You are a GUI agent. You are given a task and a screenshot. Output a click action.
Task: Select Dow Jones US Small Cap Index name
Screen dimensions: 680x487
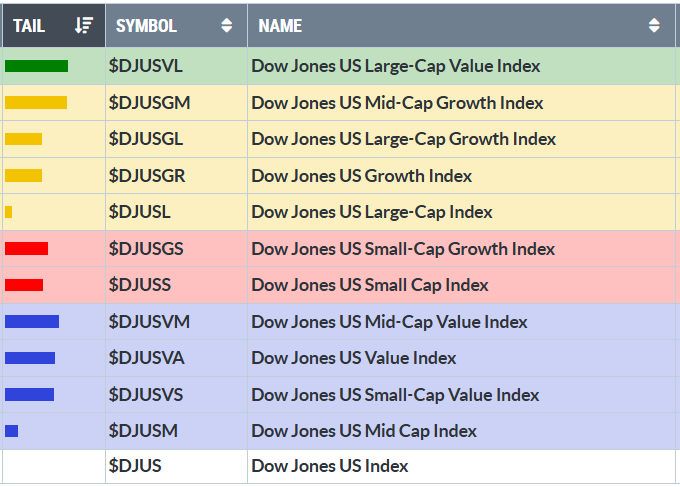point(370,285)
